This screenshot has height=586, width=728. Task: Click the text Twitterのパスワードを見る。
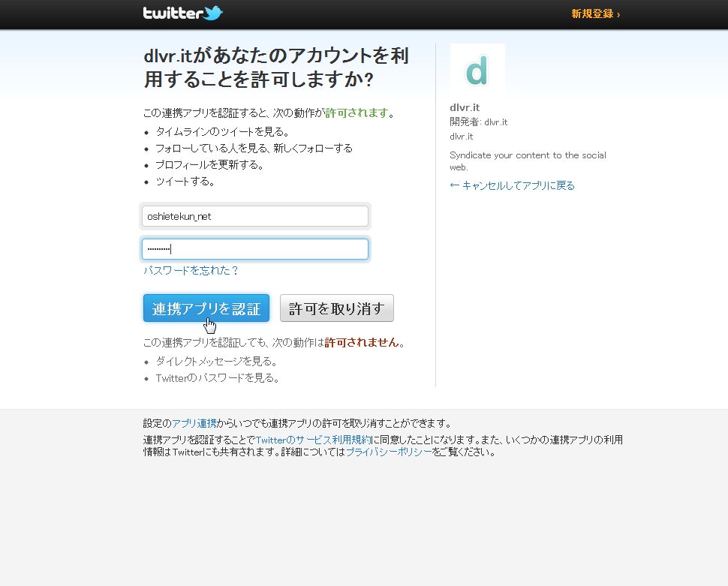(x=218, y=378)
